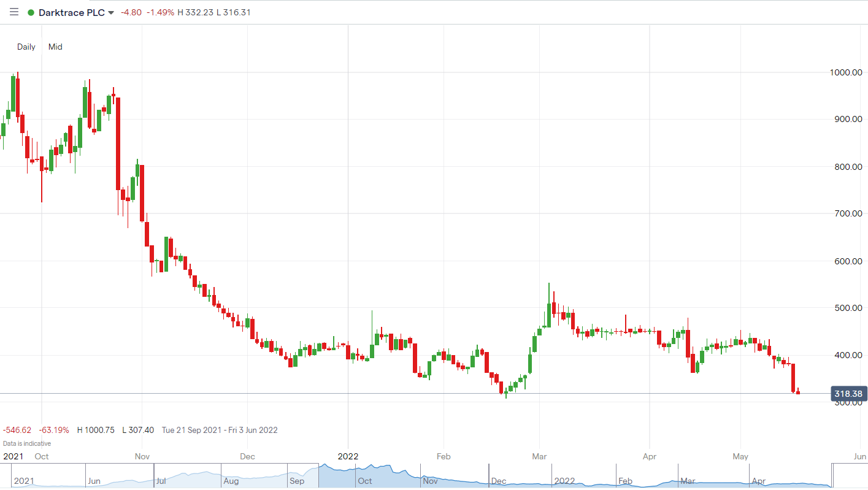This screenshot has width=868, height=490.
Task: Click the Aug label in the bottom navigator
Action: 231,481
